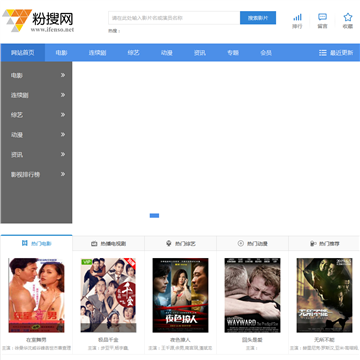This screenshot has width=360, height=360.
Task: Open 电影 in the top nav bar
Action: [61, 53]
